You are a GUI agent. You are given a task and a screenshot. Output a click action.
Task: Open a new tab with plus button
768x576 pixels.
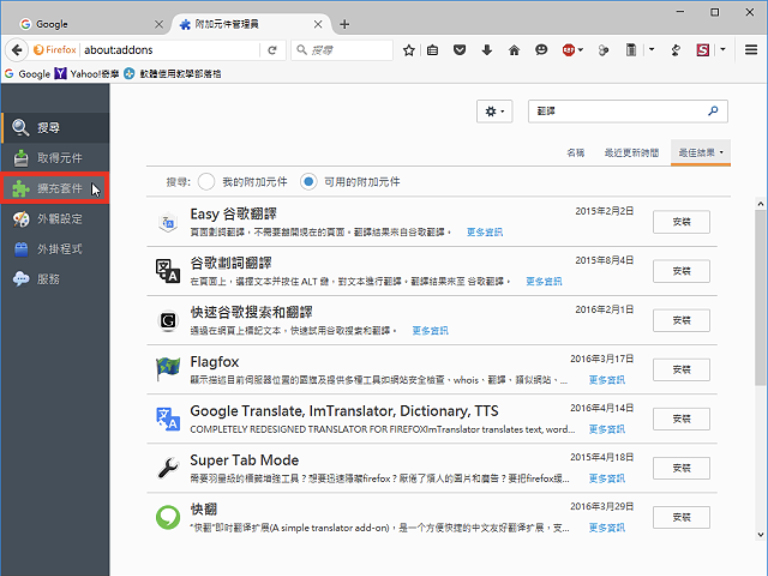pos(344,24)
